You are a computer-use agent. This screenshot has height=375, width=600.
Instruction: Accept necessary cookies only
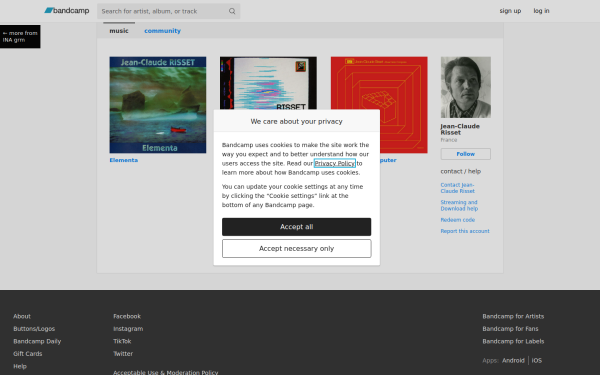[x=297, y=249]
